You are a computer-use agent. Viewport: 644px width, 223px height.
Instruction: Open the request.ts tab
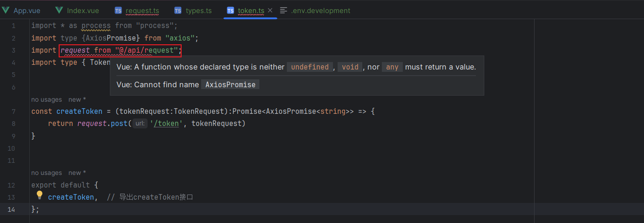[142, 10]
